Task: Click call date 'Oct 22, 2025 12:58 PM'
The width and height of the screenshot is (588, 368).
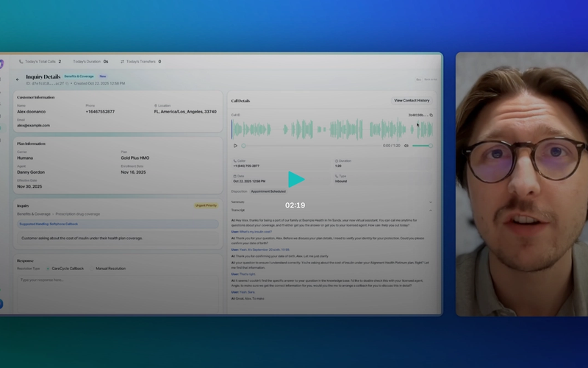Action: (249, 181)
